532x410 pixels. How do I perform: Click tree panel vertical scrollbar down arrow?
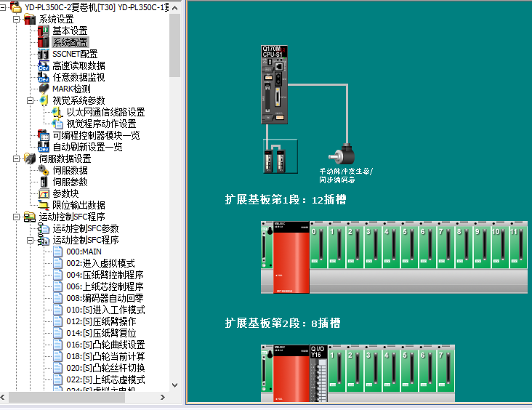click(174, 385)
